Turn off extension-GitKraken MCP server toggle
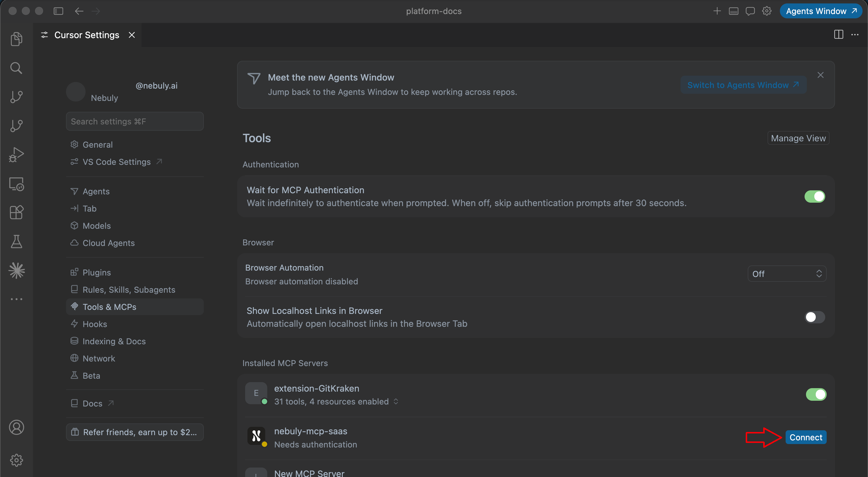The image size is (868, 477). [x=816, y=394]
